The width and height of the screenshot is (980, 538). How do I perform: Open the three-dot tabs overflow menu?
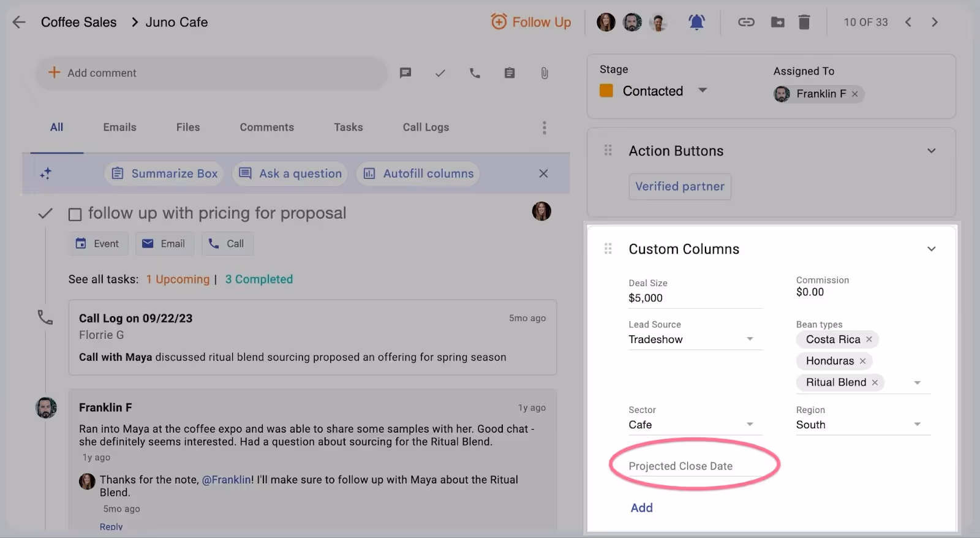544,127
